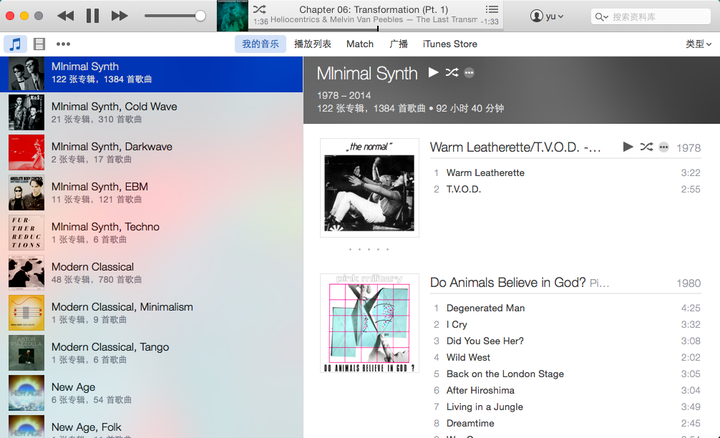Adjust the volume slider knob
720x438 pixels.
pos(200,16)
